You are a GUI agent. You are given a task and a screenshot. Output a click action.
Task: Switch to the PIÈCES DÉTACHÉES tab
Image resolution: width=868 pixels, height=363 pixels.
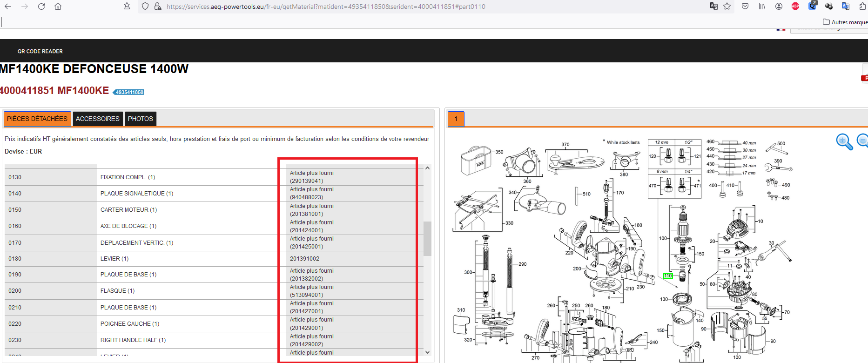pyautogui.click(x=37, y=119)
